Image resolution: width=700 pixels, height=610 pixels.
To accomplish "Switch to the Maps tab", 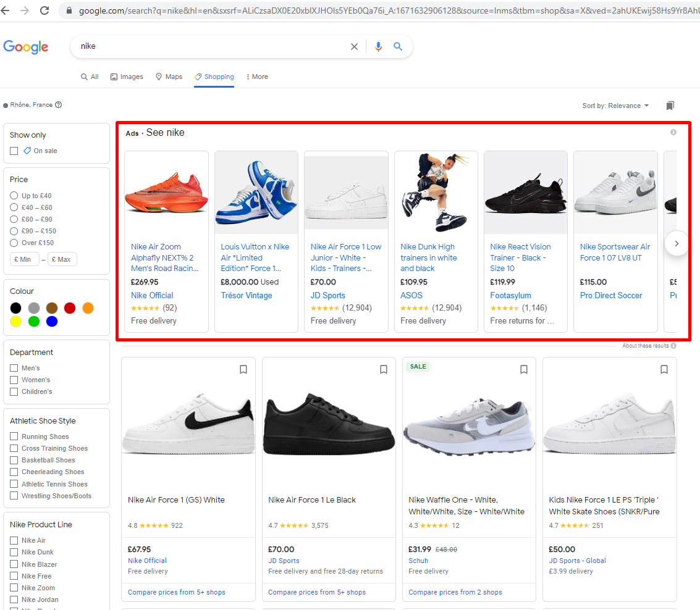I will click(169, 77).
